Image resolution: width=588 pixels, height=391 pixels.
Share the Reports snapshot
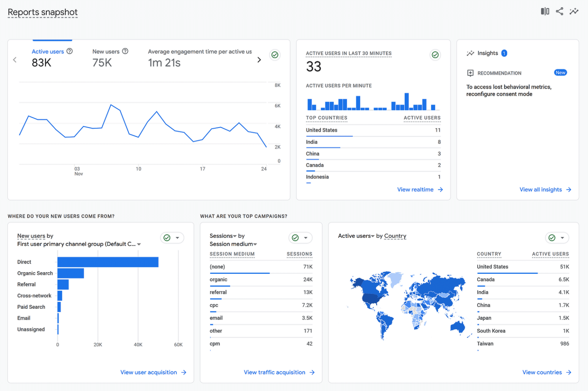pyautogui.click(x=559, y=11)
